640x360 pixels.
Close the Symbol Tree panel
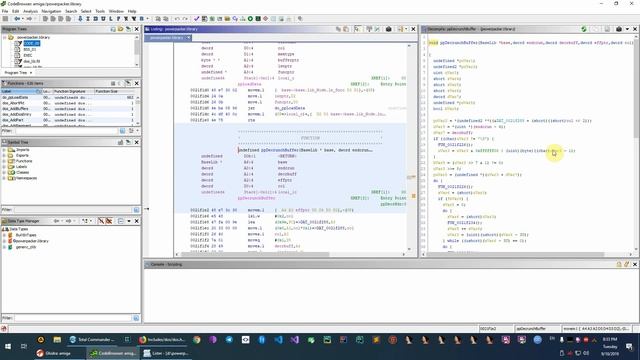point(137,142)
